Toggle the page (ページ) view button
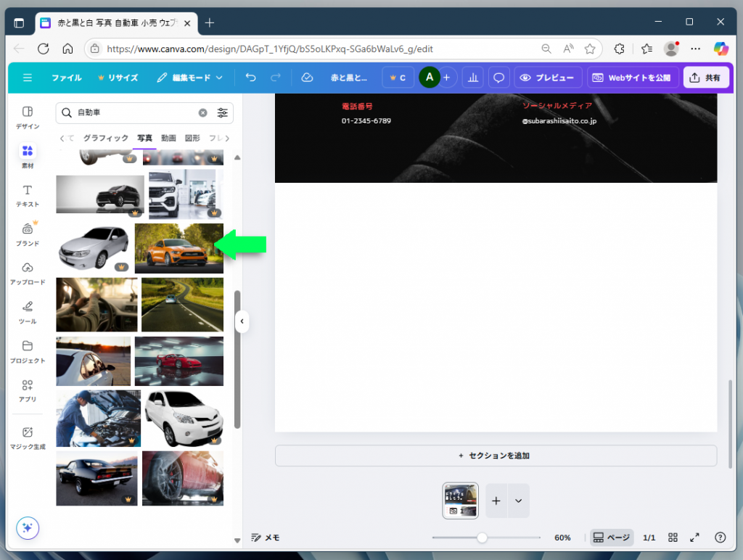 611,538
